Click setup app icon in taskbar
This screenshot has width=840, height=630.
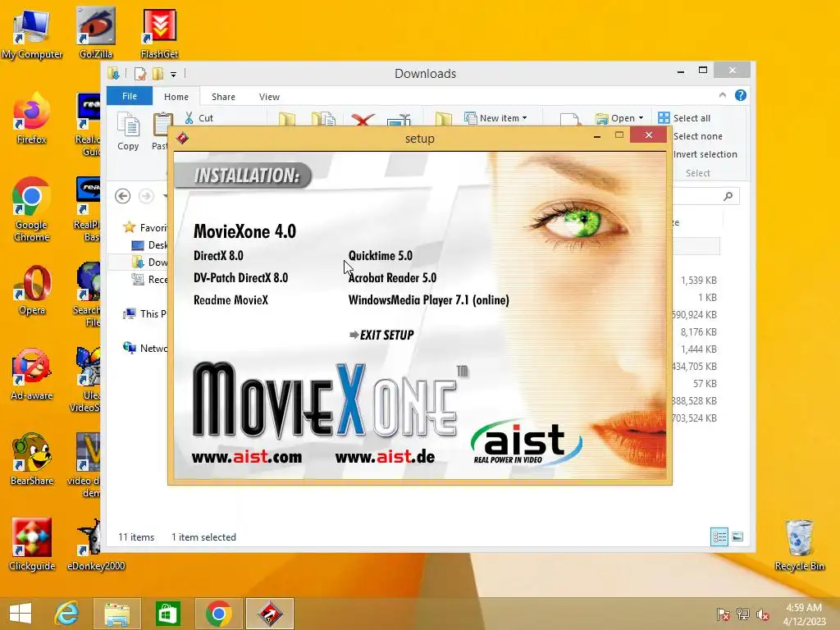pyautogui.click(x=269, y=614)
